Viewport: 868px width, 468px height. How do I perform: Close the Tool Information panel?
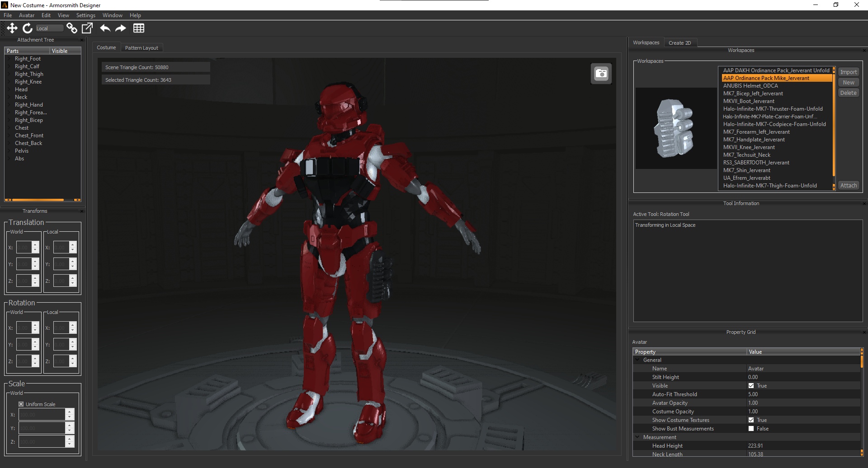click(864, 203)
